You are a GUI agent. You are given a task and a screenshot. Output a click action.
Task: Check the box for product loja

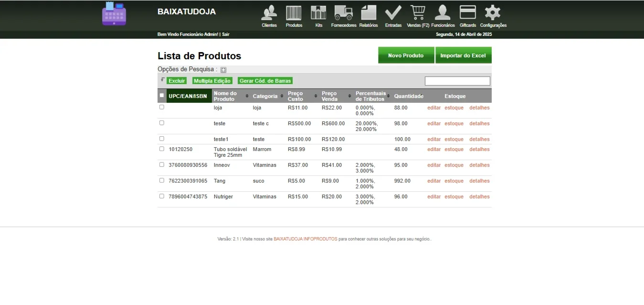(x=162, y=107)
